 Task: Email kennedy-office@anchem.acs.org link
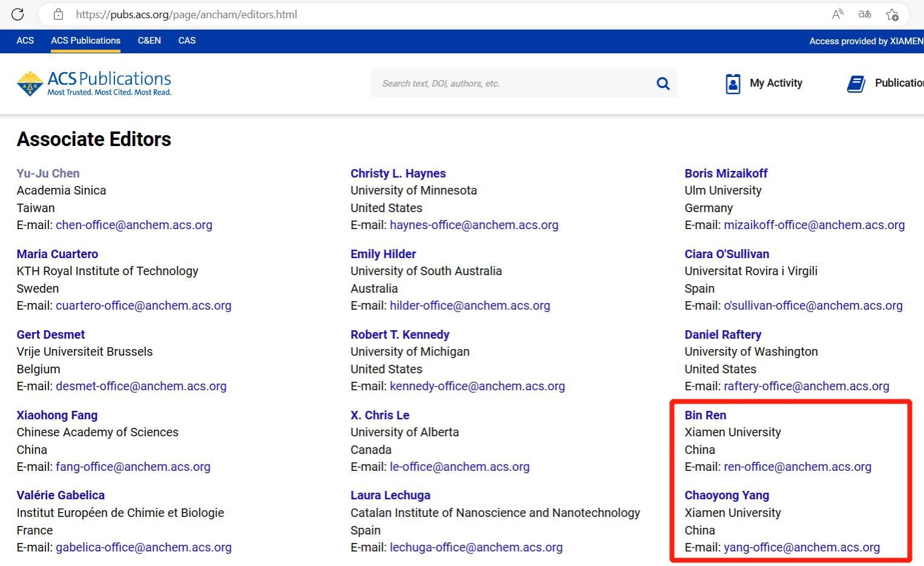pyautogui.click(x=477, y=386)
